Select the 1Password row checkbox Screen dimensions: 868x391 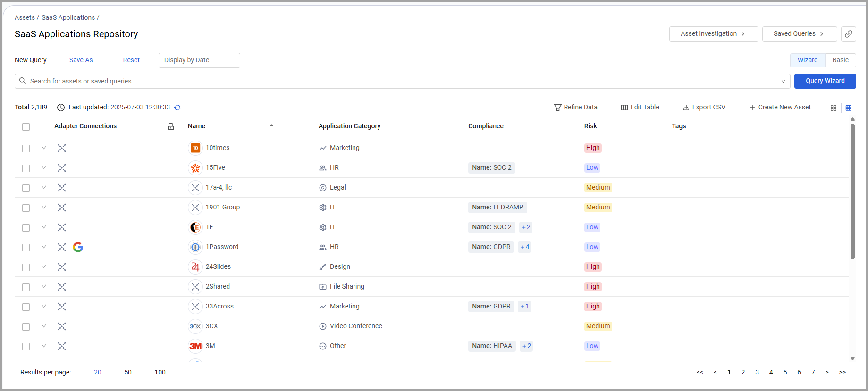tap(26, 248)
